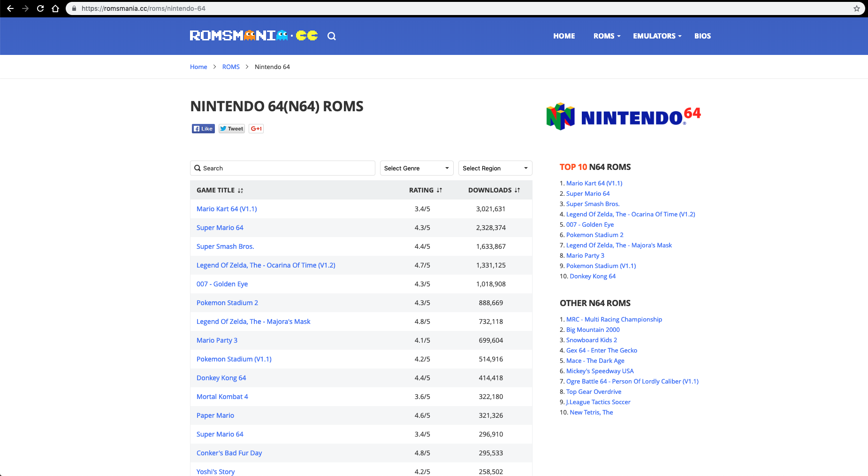868x476 pixels.
Task: Open Conker's Bad Fur Day link
Action: pyautogui.click(x=229, y=453)
